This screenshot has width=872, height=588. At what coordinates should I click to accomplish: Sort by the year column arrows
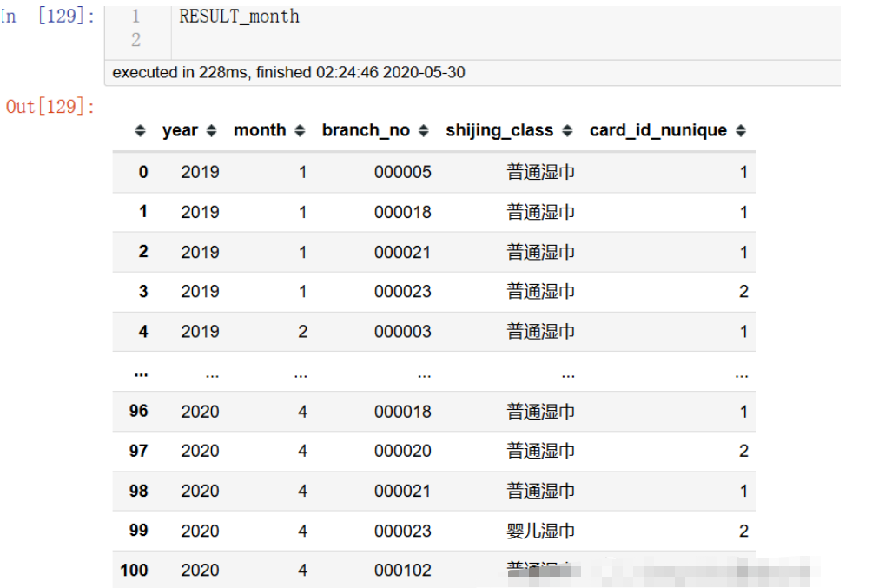tap(211, 131)
